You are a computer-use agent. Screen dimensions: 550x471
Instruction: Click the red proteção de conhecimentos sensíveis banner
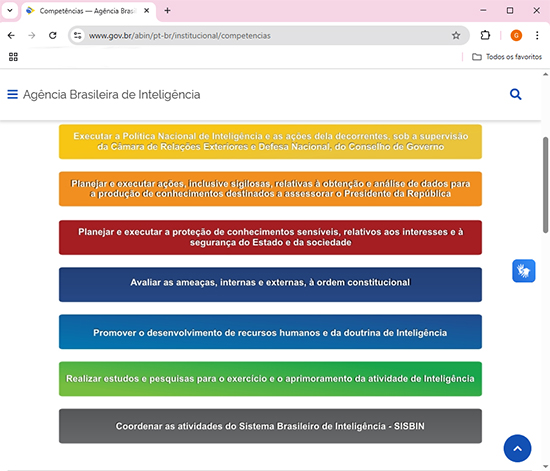point(270,237)
